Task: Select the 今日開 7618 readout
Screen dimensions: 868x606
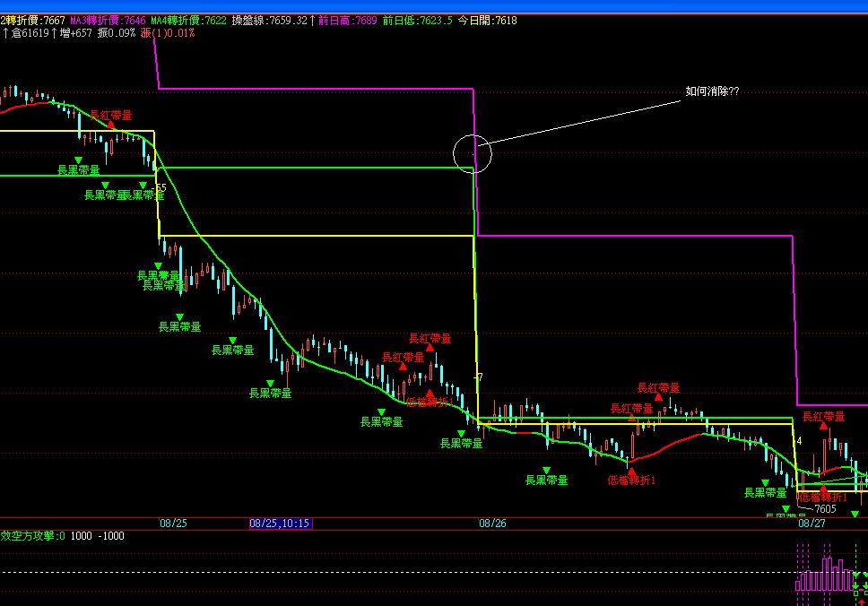Action: click(487, 20)
